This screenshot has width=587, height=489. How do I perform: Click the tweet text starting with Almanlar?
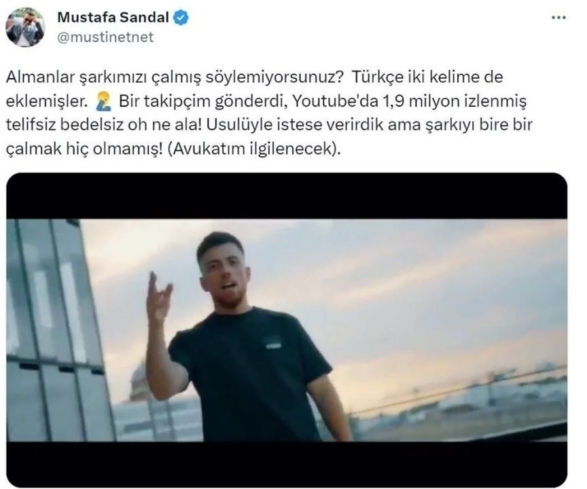(x=269, y=113)
